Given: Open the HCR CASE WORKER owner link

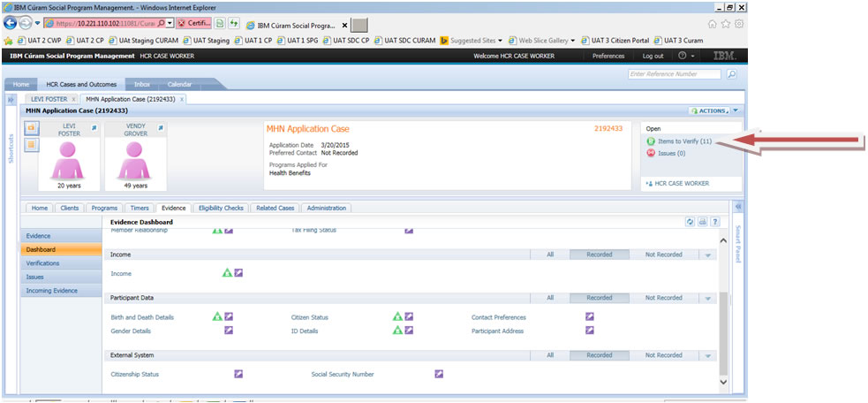Looking at the screenshot, I should [x=682, y=183].
